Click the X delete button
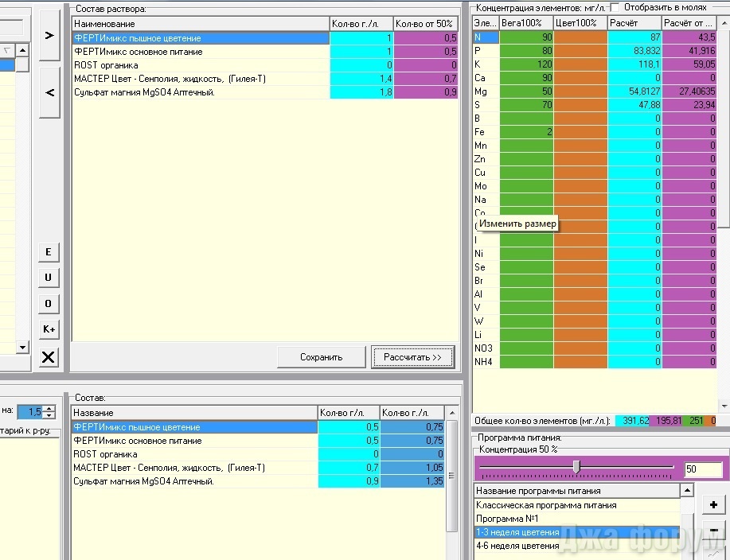 click(x=49, y=357)
